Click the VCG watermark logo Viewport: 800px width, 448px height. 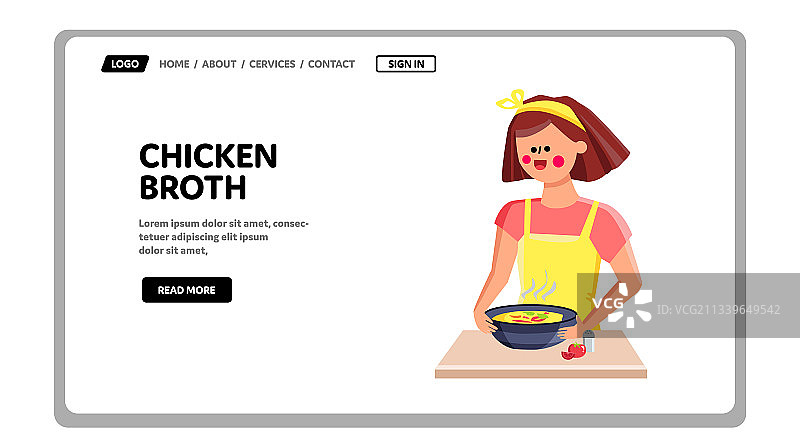pyautogui.click(x=622, y=305)
